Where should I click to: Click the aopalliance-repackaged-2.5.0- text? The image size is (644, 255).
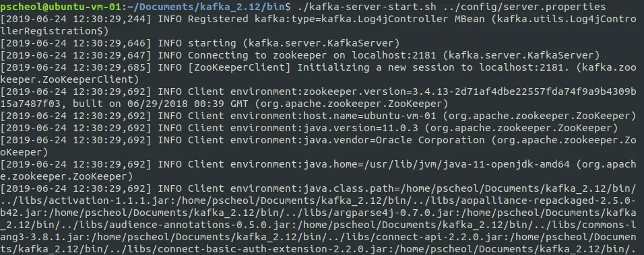(x=548, y=201)
